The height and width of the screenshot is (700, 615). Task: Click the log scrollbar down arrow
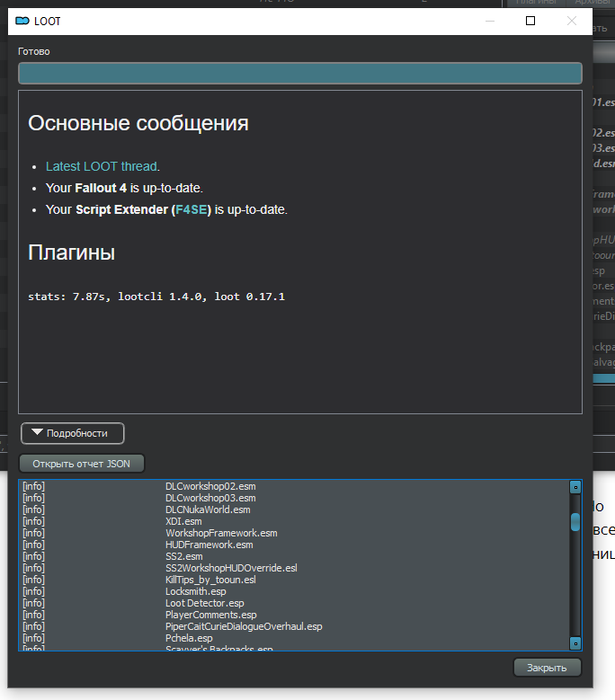coord(575,643)
